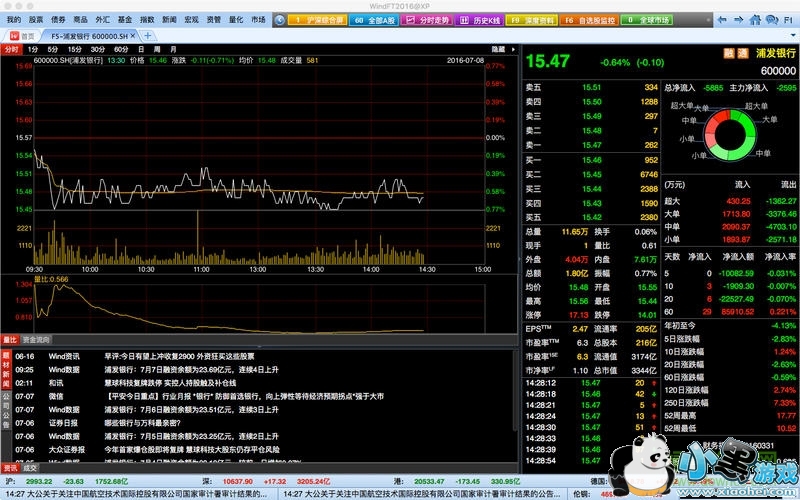Switch to the 资讯 bottom tab
Screen dimensions: 800x500
[10, 468]
